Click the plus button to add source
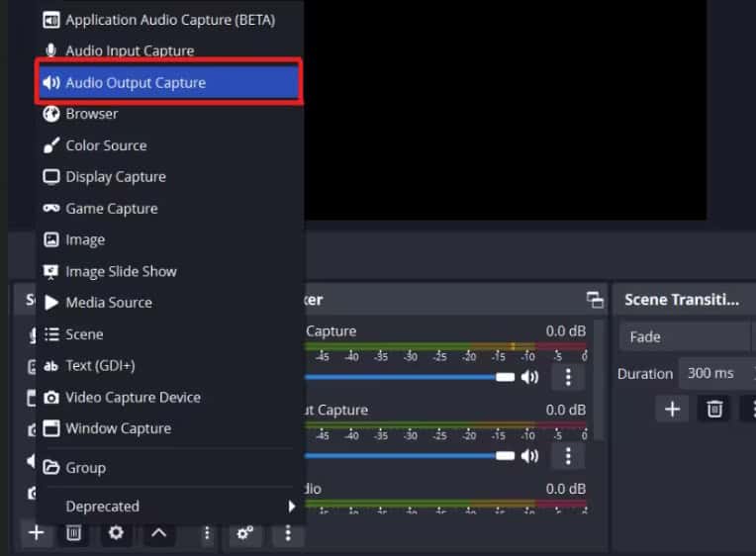 pyautogui.click(x=37, y=533)
